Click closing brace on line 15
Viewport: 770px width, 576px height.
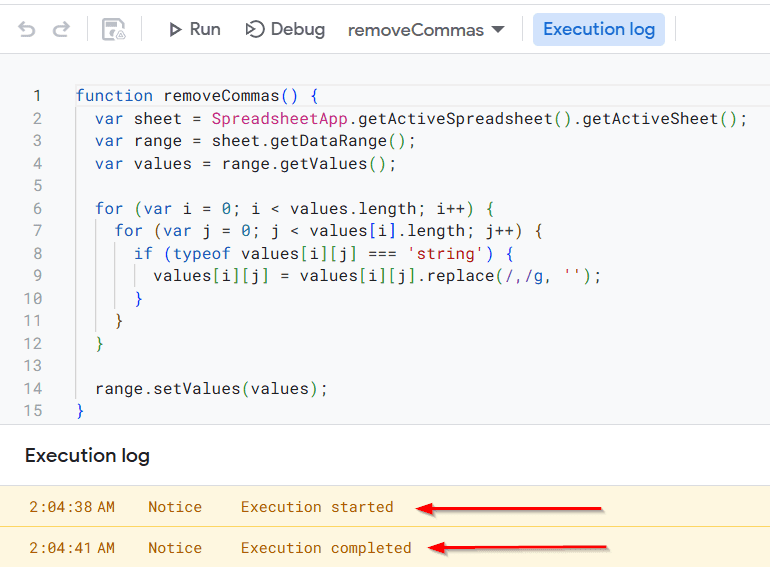click(x=80, y=411)
